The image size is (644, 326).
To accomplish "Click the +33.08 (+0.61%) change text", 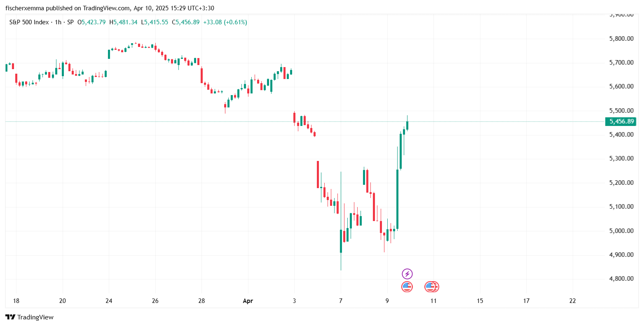I will [x=225, y=22].
